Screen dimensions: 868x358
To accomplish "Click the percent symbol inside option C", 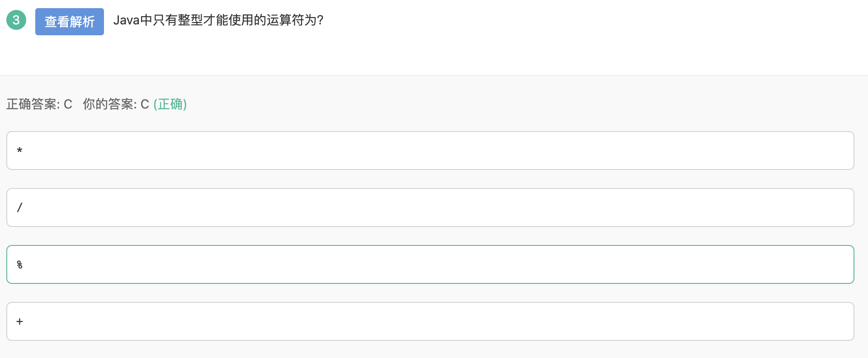I will point(19,264).
